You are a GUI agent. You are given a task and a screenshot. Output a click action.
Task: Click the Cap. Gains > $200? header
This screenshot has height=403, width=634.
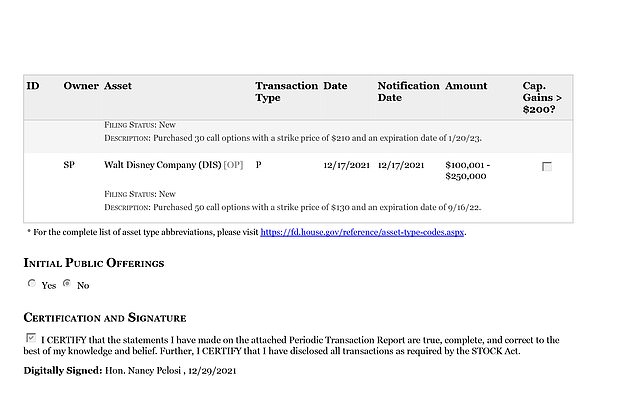[x=543, y=98]
